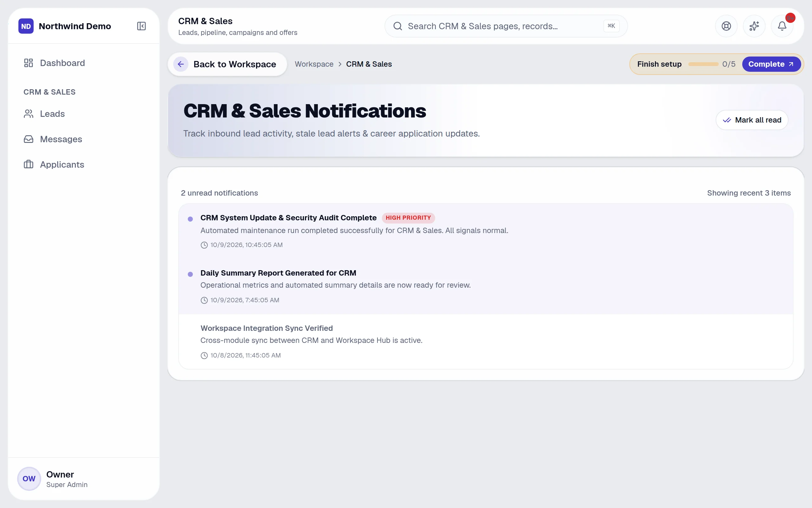Click the Leads people icon
The width and height of the screenshot is (812, 508).
pos(29,114)
